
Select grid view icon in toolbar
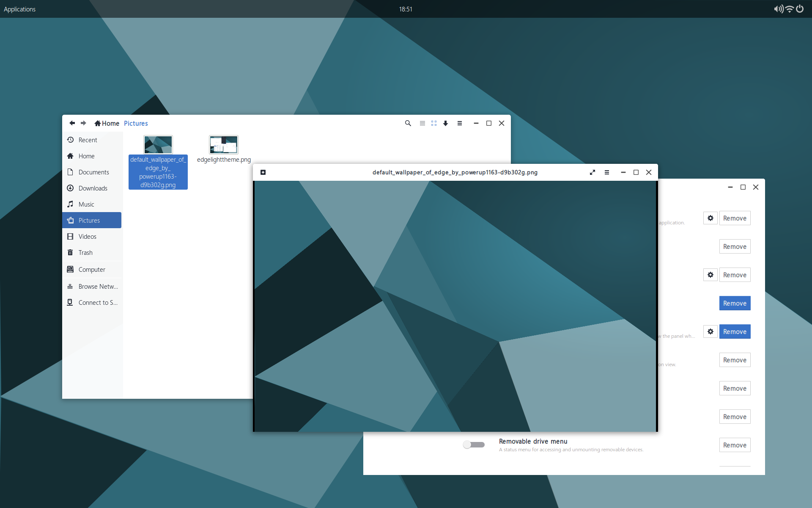click(x=433, y=124)
